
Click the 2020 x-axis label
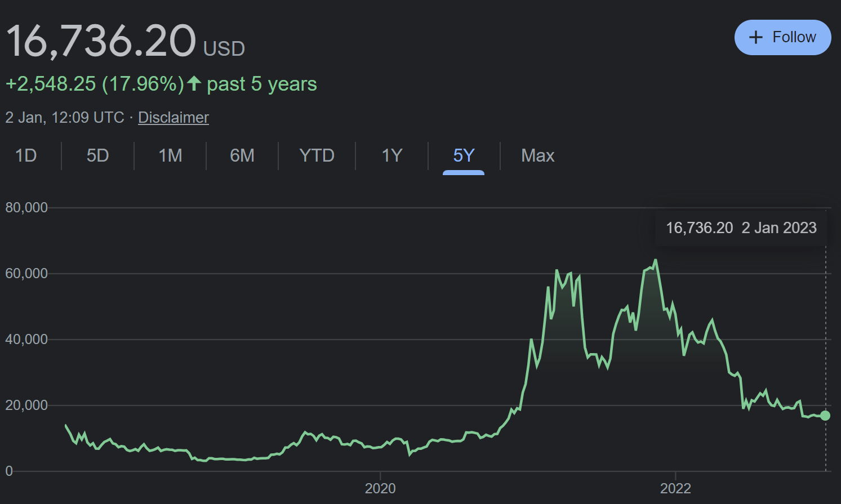pos(380,488)
